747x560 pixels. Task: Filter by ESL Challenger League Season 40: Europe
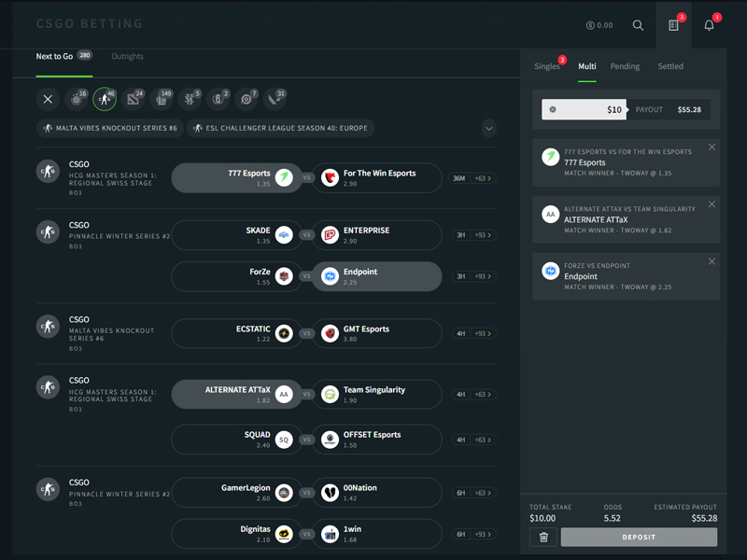click(x=280, y=128)
